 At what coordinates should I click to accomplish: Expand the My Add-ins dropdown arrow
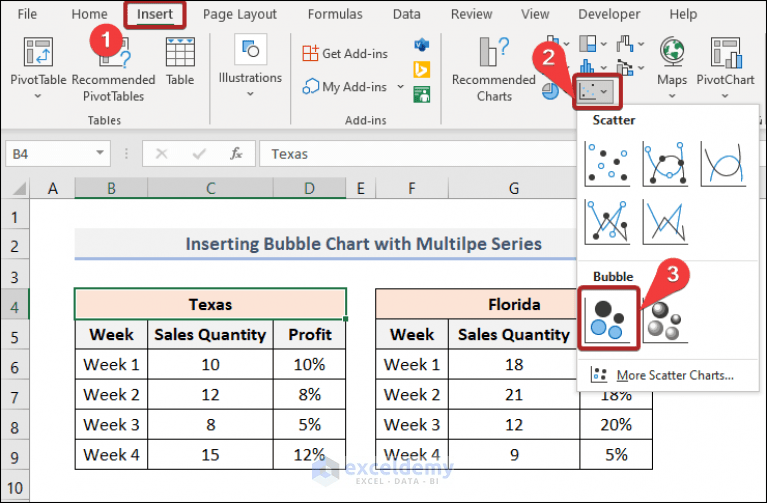click(x=401, y=87)
